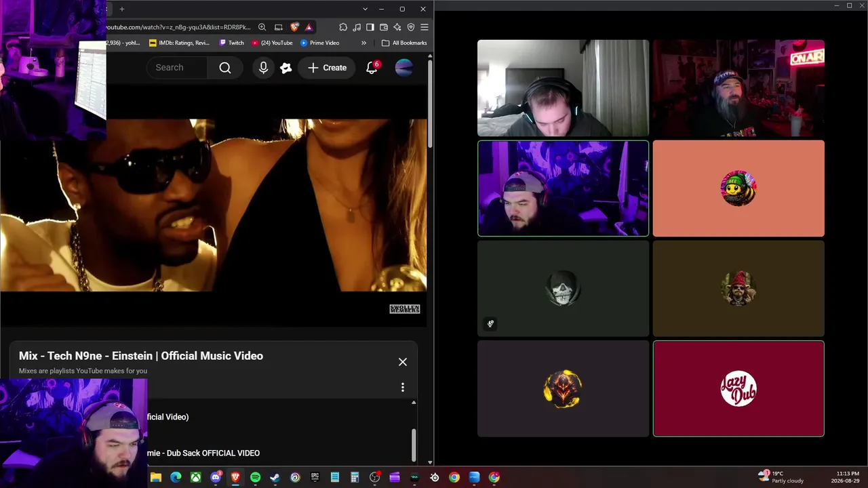The width and height of the screenshot is (868, 488).
Task: Click the Brave VPN shield icon
Action: pyautogui.click(x=411, y=27)
